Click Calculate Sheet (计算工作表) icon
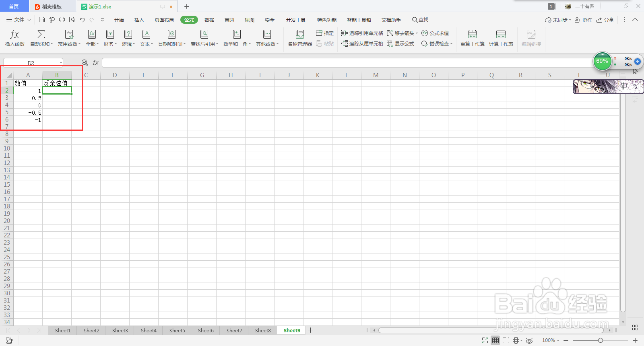 click(x=501, y=35)
